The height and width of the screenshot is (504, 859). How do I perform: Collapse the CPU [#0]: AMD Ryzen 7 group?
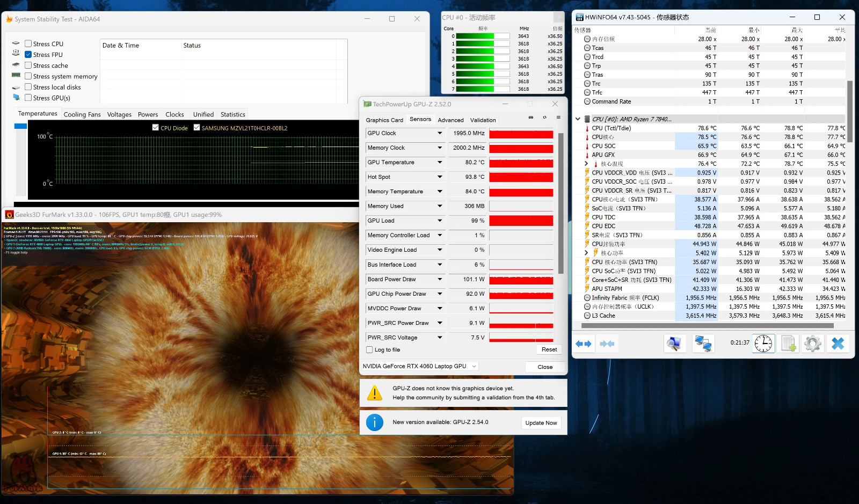tap(578, 119)
